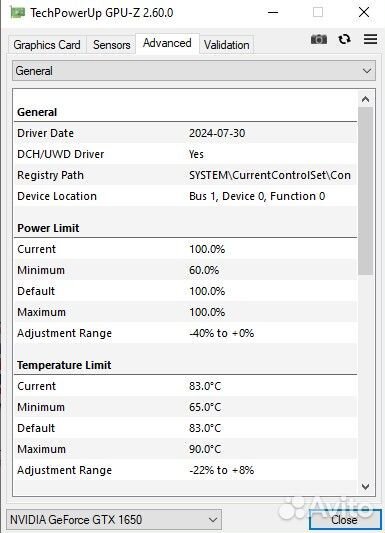
Task: Go to the Validation tab
Action: [227, 45]
